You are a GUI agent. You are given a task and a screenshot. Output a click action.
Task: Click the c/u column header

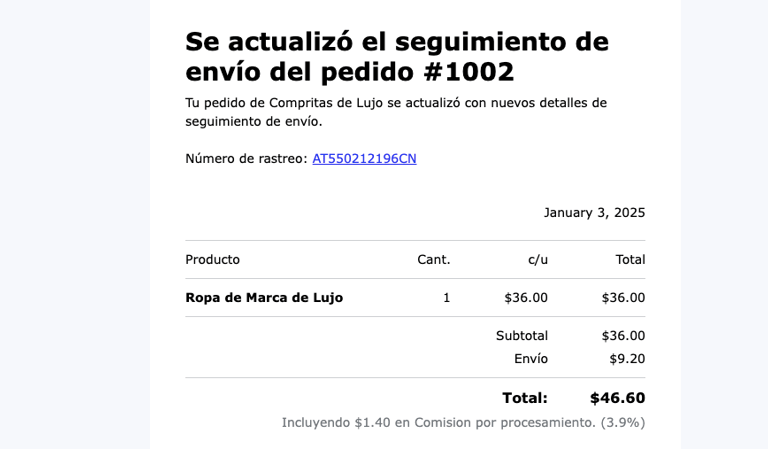click(538, 260)
